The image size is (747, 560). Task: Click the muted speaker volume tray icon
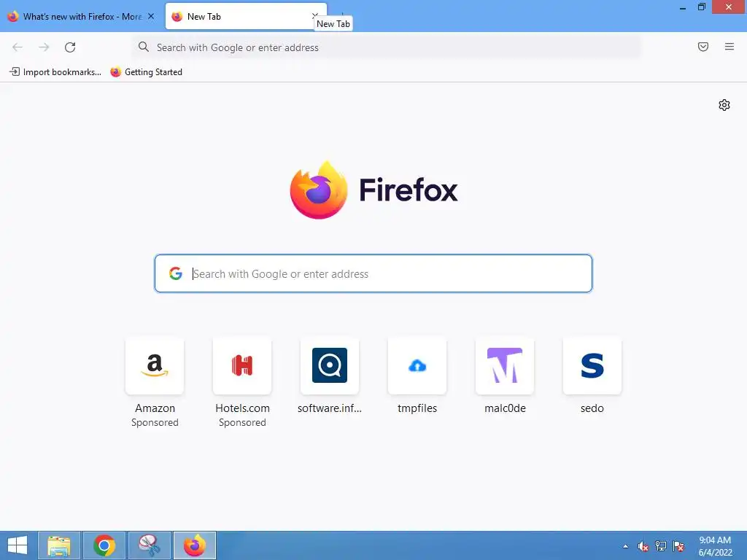[643, 546]
